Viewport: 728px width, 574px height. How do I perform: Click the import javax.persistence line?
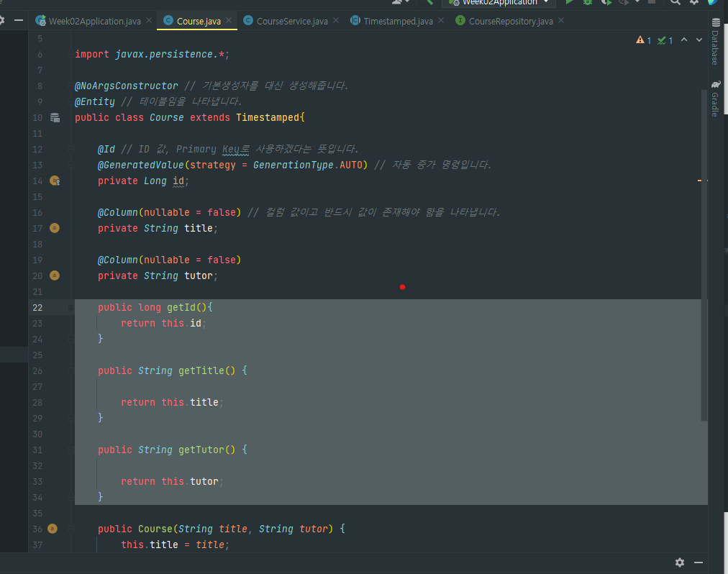coord(152,55)
